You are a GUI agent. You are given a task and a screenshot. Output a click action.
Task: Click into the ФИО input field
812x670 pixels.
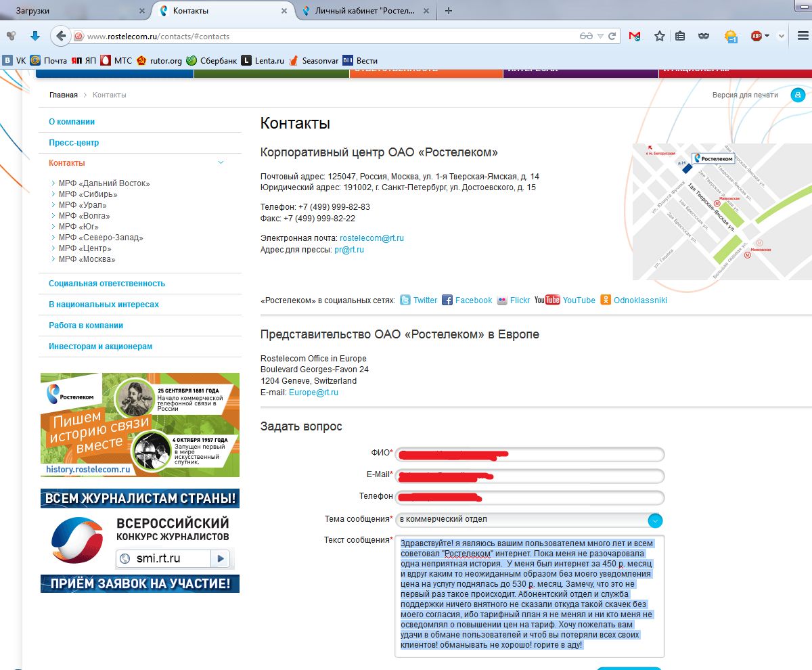[x=530, y=454]
